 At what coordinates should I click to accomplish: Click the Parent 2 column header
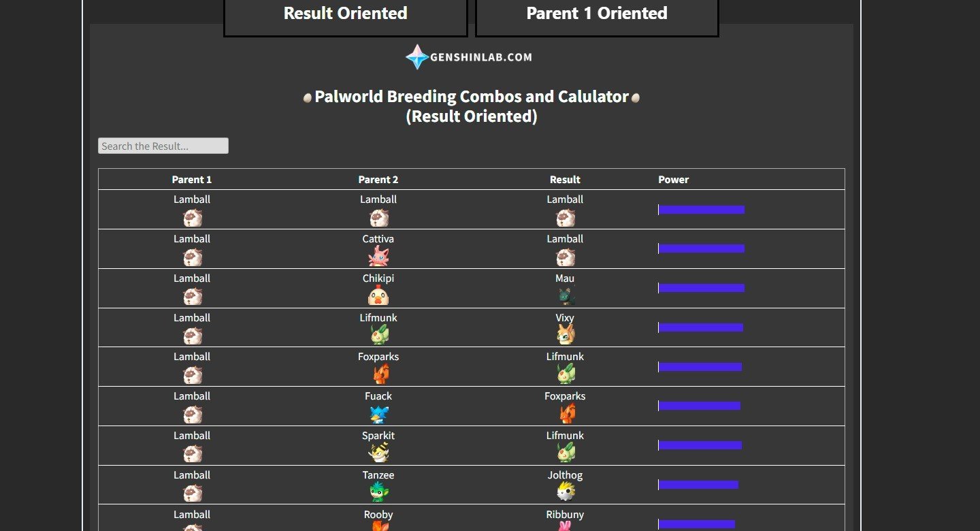[378, 180]
